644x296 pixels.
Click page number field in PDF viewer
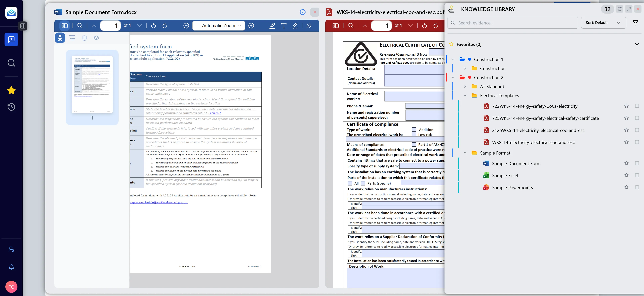click(382, 25)
